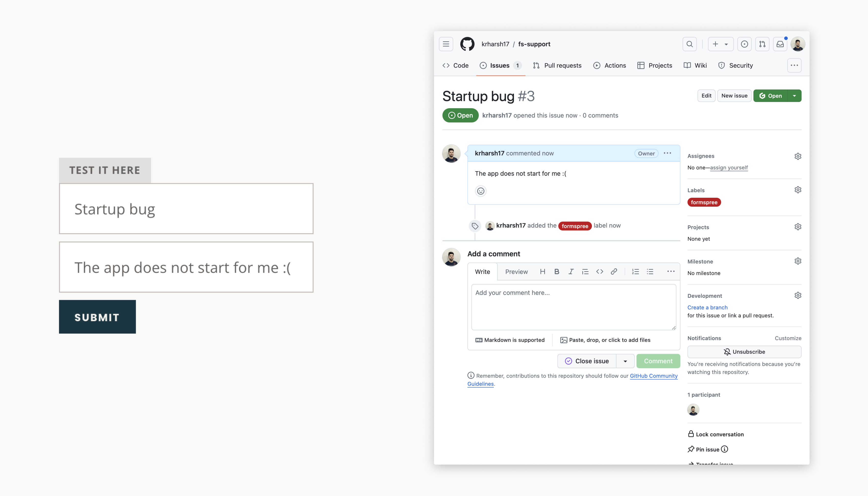Open the Labels settings gear

point(798,190)
